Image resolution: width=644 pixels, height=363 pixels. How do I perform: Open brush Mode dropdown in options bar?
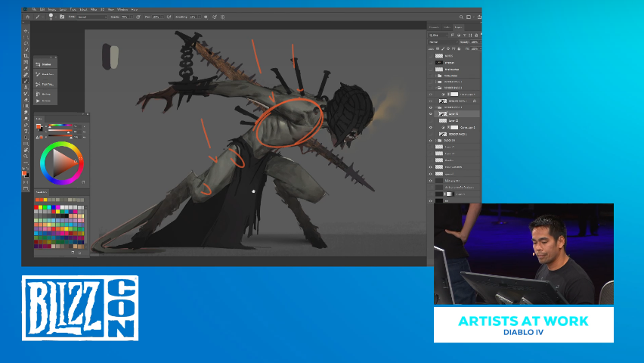(x=92, y=17)
